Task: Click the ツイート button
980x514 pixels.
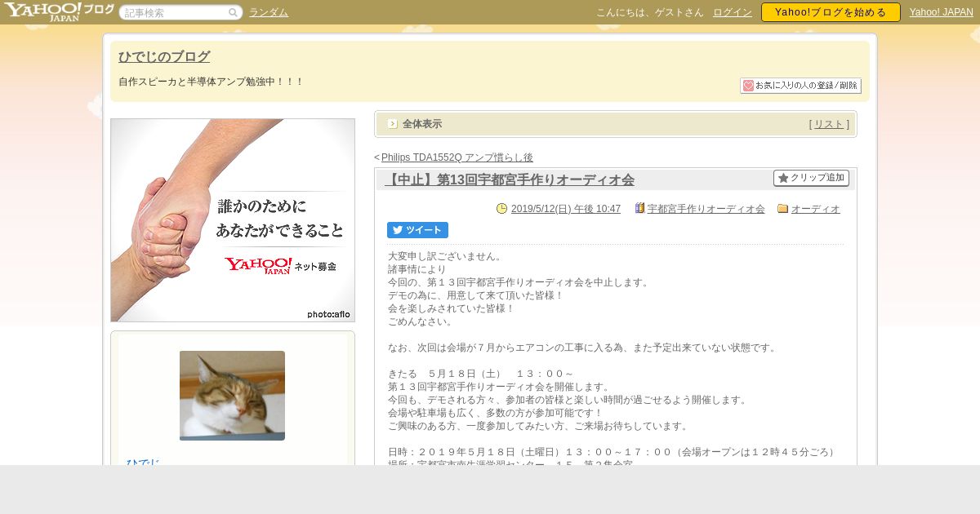Action: pyautogui.click(x=417, y=230)
